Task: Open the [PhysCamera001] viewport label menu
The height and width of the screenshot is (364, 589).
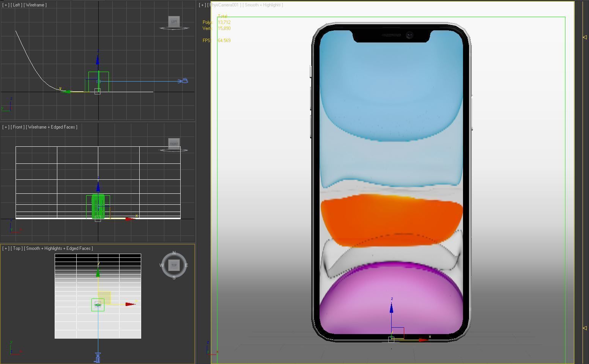Action: point(225,5)
